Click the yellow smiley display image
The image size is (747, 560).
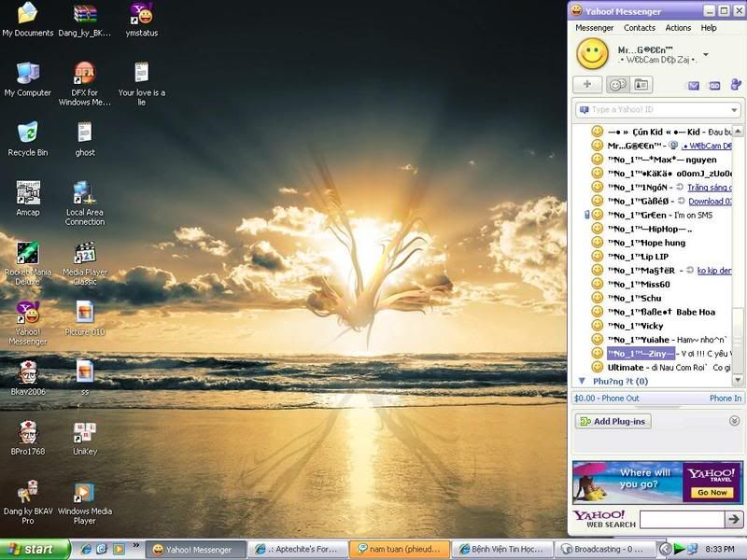[x=592, y=54]
